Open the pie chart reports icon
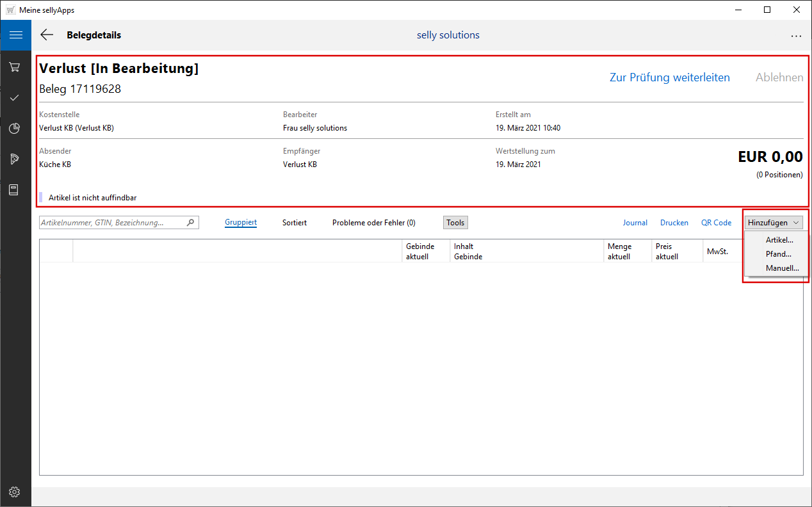The image size is (812, 507). [x=15, y=129]
